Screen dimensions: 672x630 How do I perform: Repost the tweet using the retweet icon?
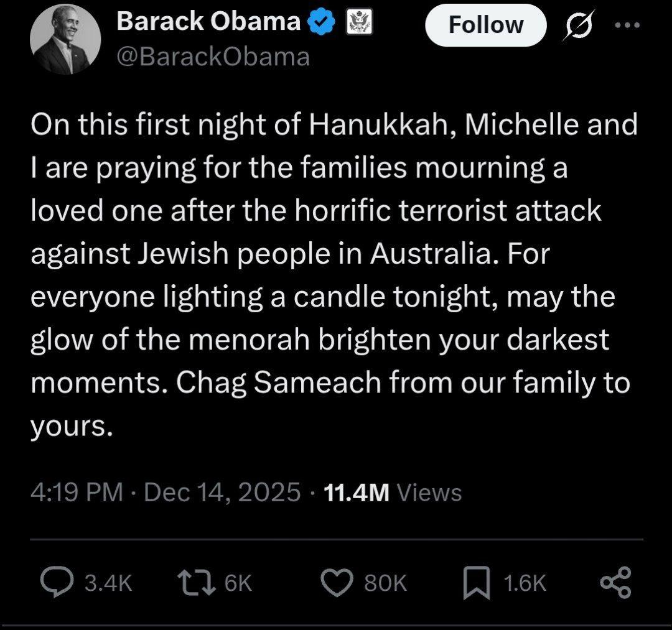[x=194, y=583]
